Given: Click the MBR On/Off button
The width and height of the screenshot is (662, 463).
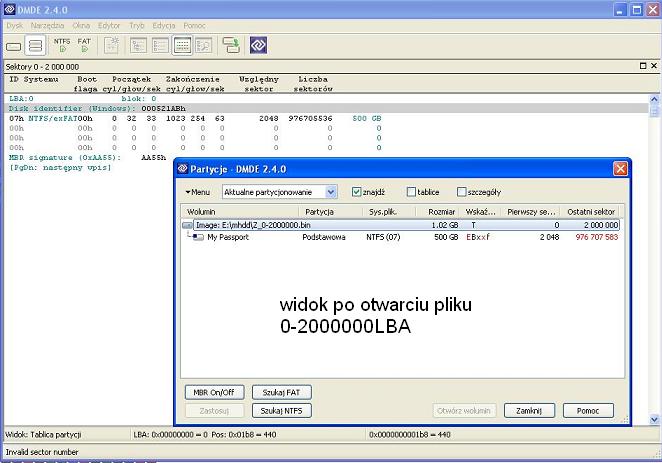Looking at the screenshot, I should point(214,392).
